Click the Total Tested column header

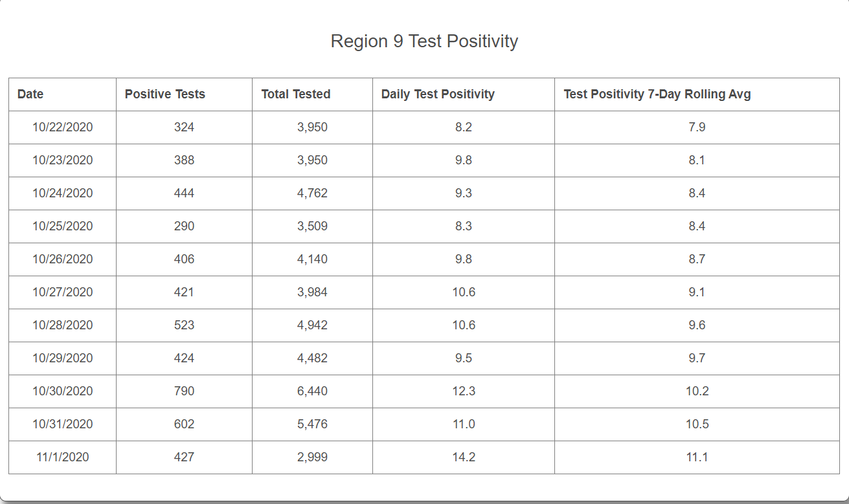pyautogui.click(x=295, y=94)
